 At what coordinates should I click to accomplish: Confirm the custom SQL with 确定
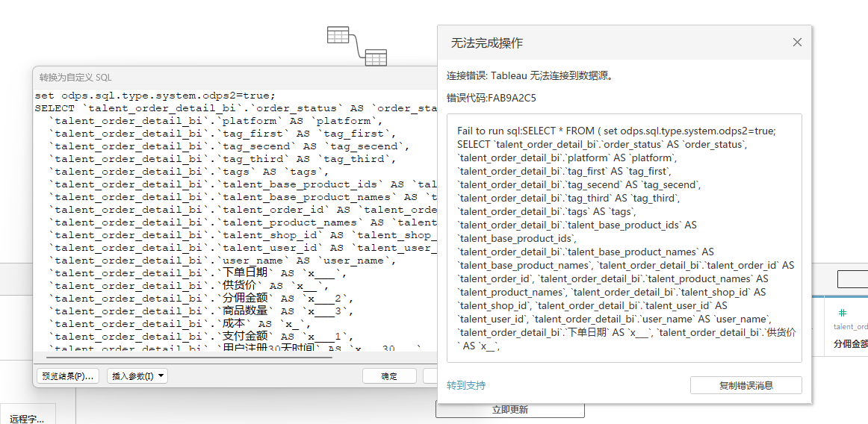click(389, 375)
